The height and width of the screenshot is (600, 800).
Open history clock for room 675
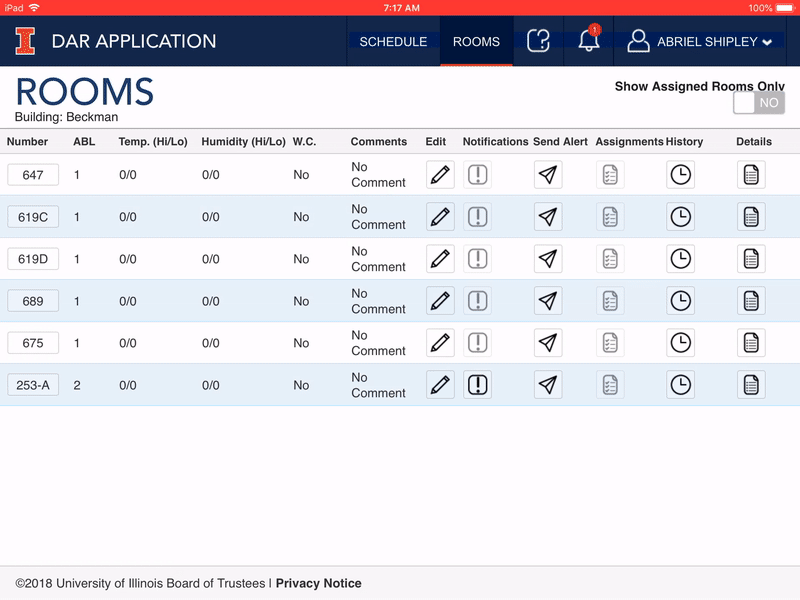coord(681,343)
